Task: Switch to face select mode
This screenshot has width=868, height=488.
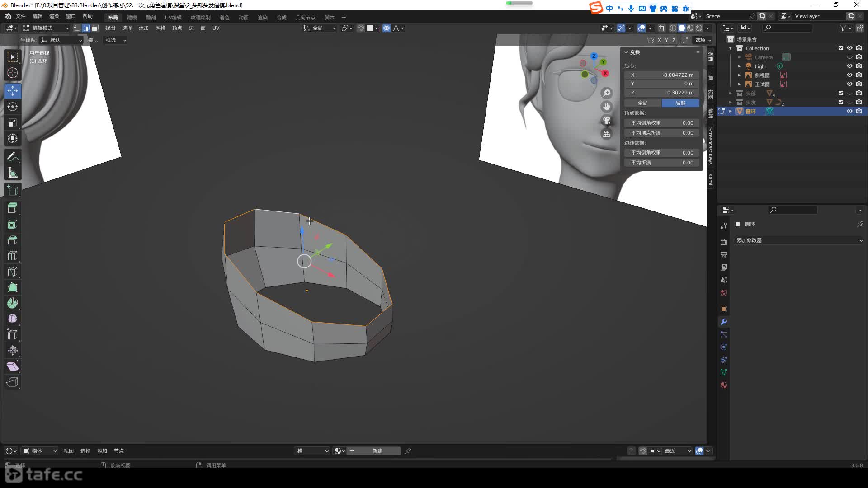Action: pyautogui.click(x=95, y=28)
